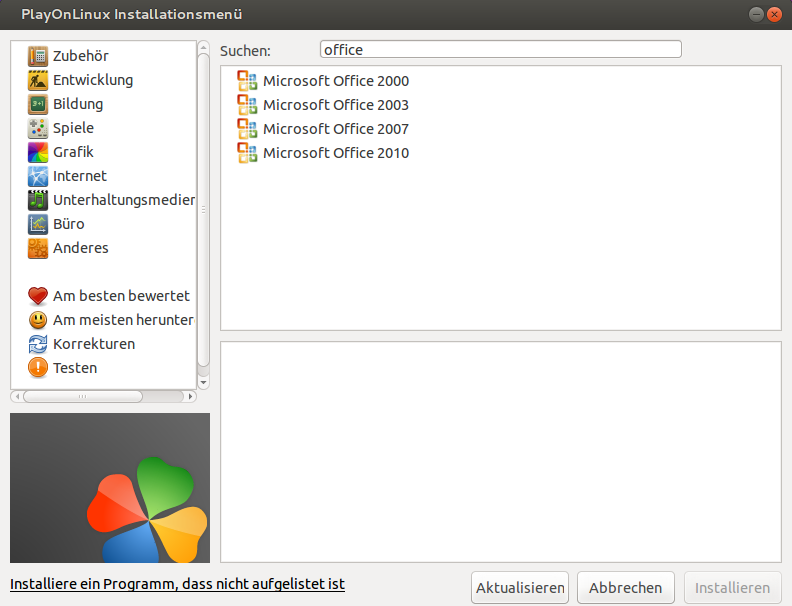This screenshot has height=606, width=792.
Task: Click the Microsoft Office 2010 icon
Action: tap(247, 153)
